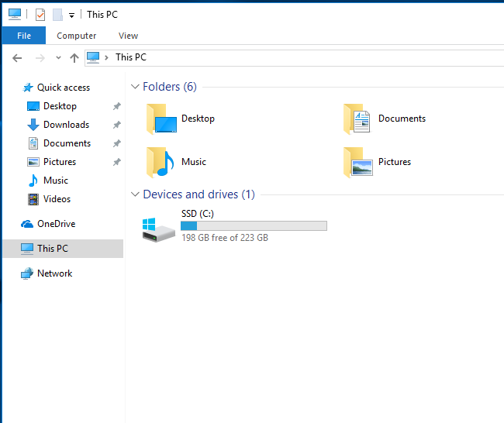Viewport: 504px width, 423px height.
Task: Click the Properties quick access toolbar icon
Action: (x=40, y=15)
